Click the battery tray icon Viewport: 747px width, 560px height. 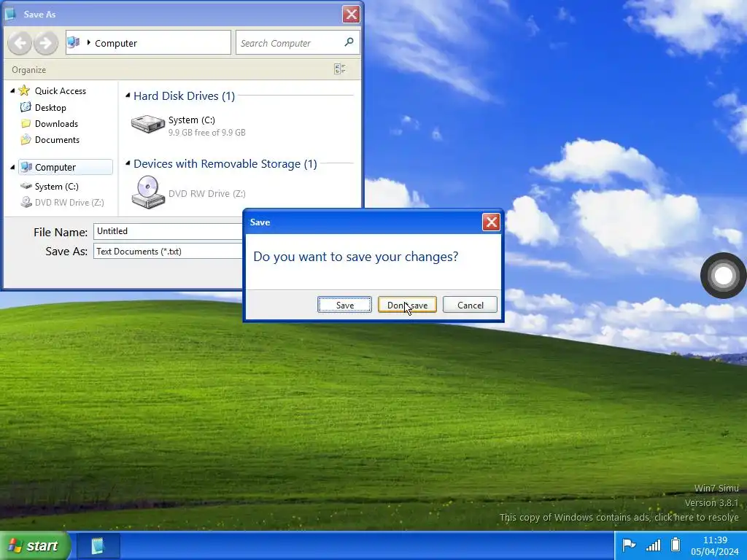pos(675,544)
